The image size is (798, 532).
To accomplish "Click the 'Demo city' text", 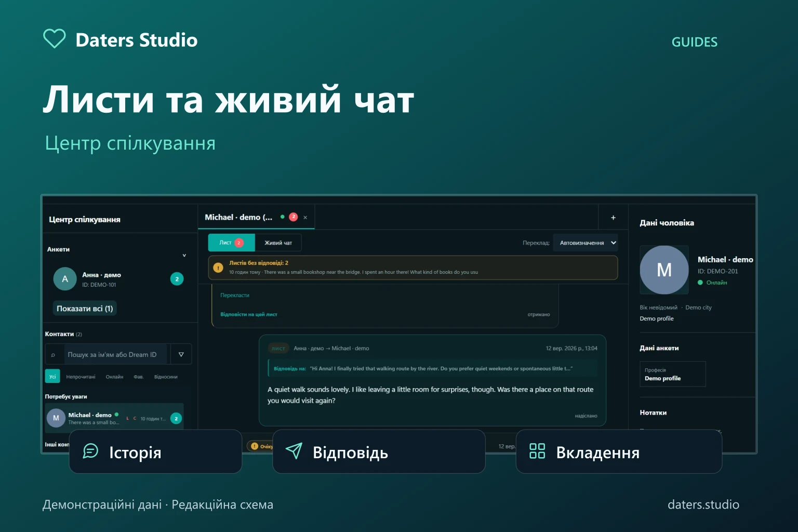I will [698, 308].
